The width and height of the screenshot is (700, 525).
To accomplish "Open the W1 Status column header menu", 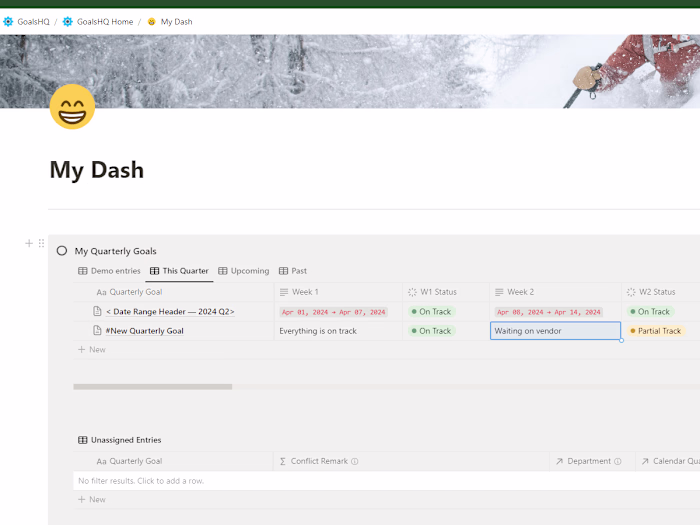I will 446,292.
